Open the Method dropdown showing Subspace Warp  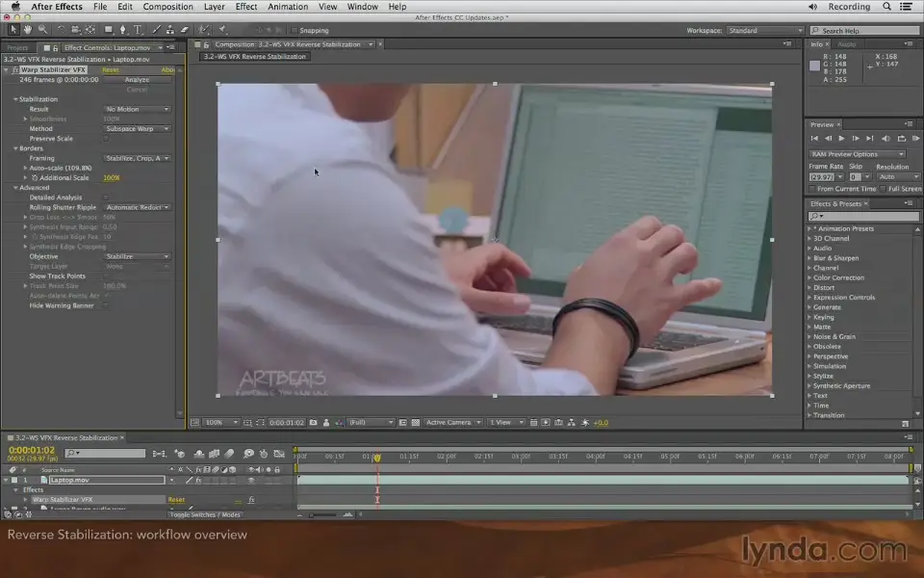point(137,128)
